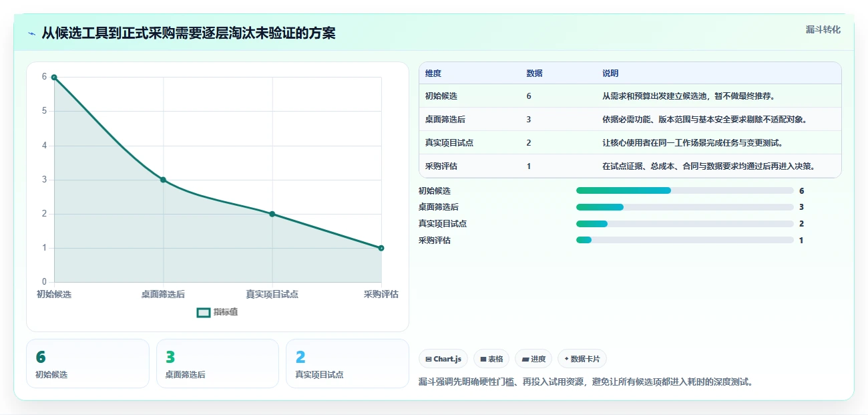The height and width of the screenshot is (415, 868).
Task: Click the description 在试点证据、总成本、合同与数据要求均通过后再进入决策。
Action: pos(710,166)
